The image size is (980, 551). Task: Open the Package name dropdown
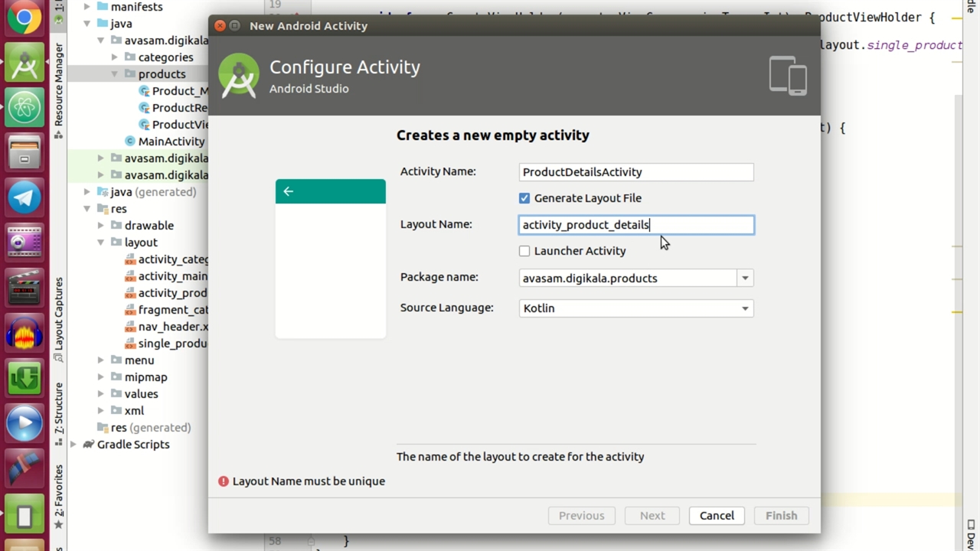(x=744, y=279)
